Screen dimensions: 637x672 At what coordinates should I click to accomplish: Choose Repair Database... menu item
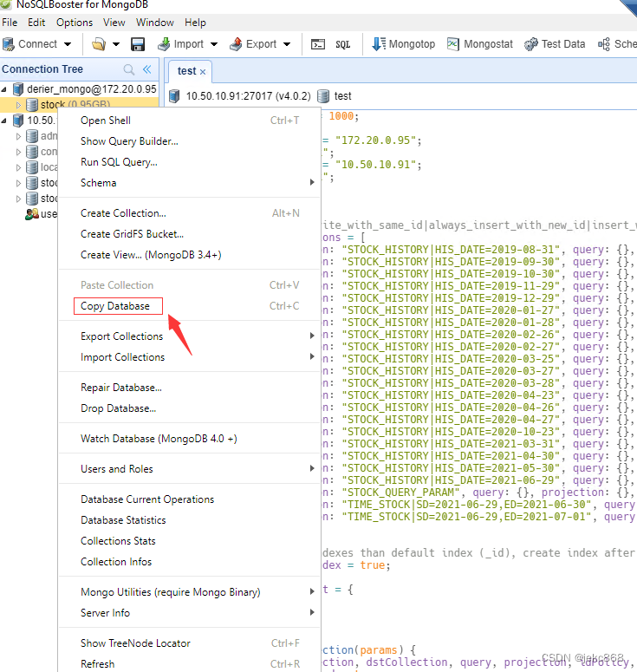point(189,388)
